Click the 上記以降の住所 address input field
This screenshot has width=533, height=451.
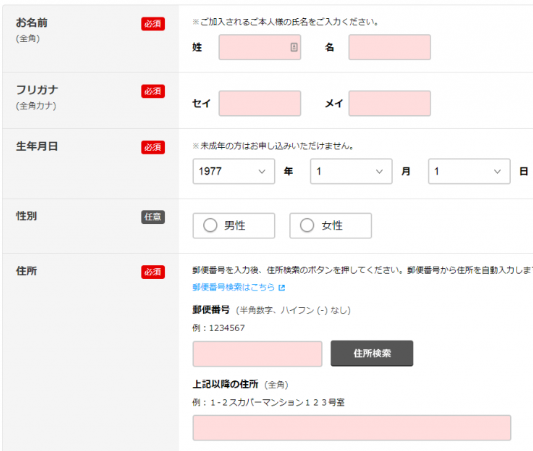(352, 428)
